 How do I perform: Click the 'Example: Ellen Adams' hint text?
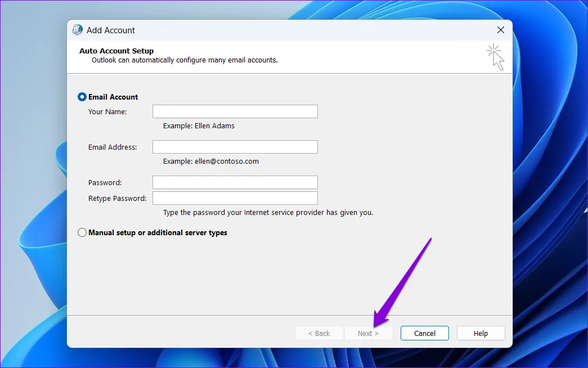[x=199, y=126]
